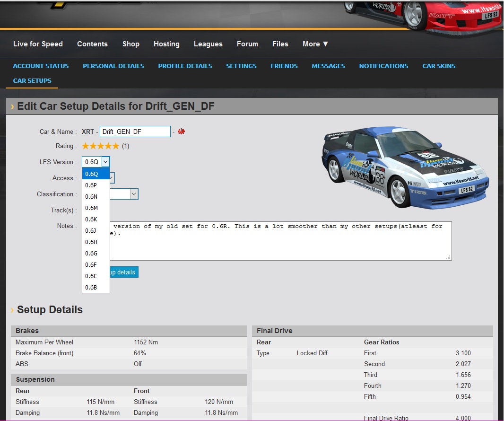This screenshot has height=421, width=504.
Task: Open the Shop page
Action: click(x=131, y=44)
